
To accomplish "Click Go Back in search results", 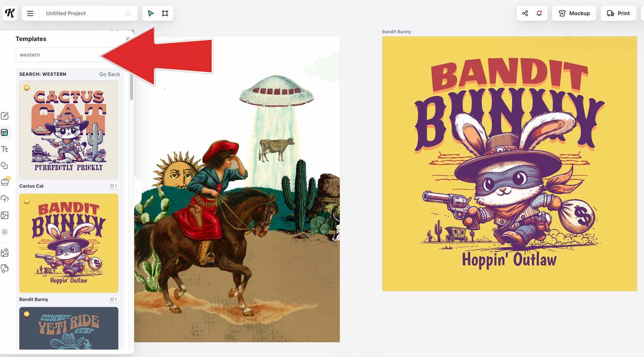I will coord(109,74).
